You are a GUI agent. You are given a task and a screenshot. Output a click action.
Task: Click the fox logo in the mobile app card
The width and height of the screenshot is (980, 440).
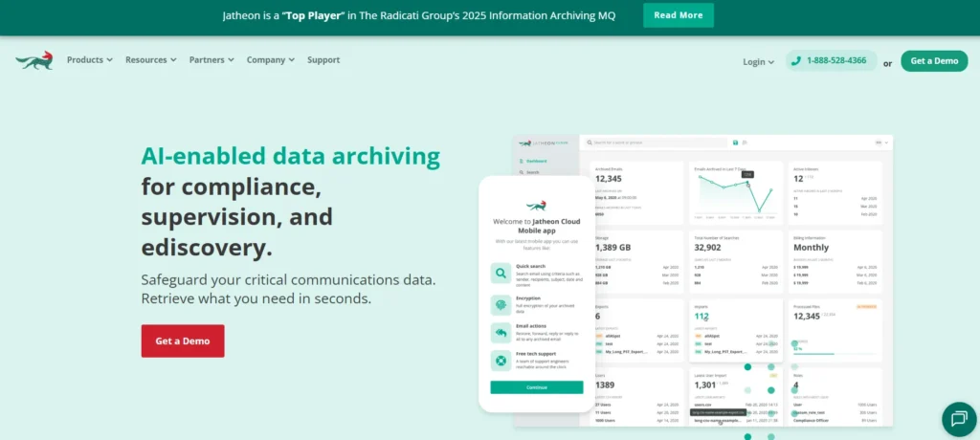point(536,205)
